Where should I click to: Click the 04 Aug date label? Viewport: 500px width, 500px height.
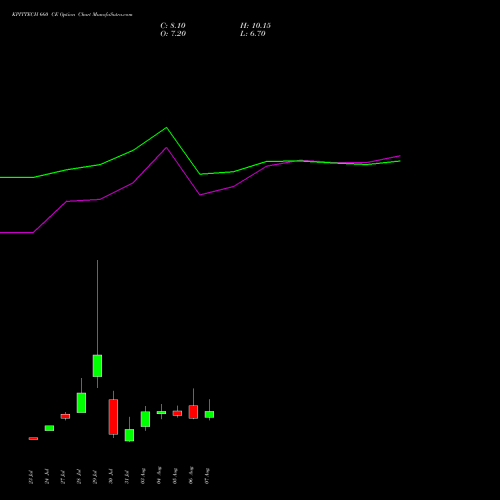tap(159, 475)
